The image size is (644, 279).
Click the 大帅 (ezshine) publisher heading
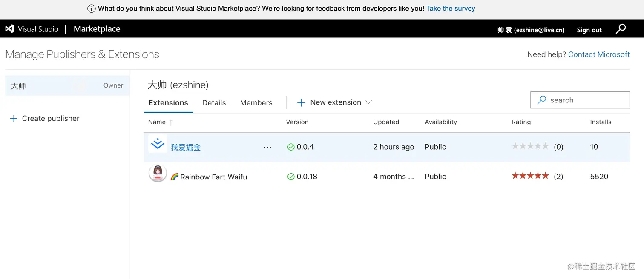point(178,85)
